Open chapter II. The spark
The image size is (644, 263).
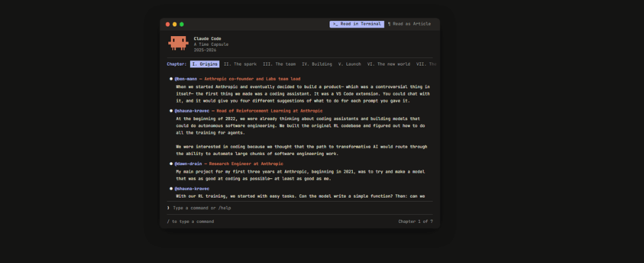click(241, 64)
